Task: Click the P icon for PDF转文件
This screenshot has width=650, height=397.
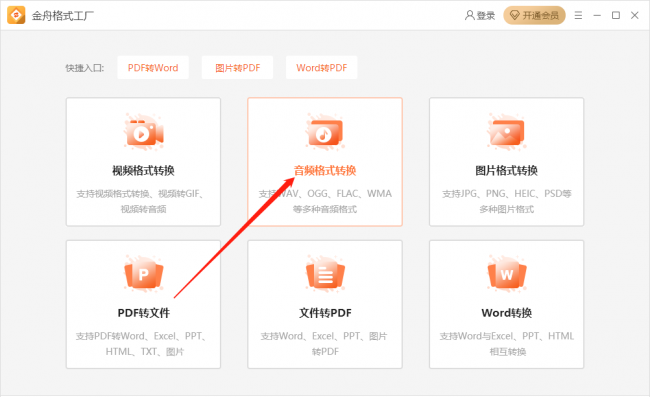Action: (x=144, y=274)
